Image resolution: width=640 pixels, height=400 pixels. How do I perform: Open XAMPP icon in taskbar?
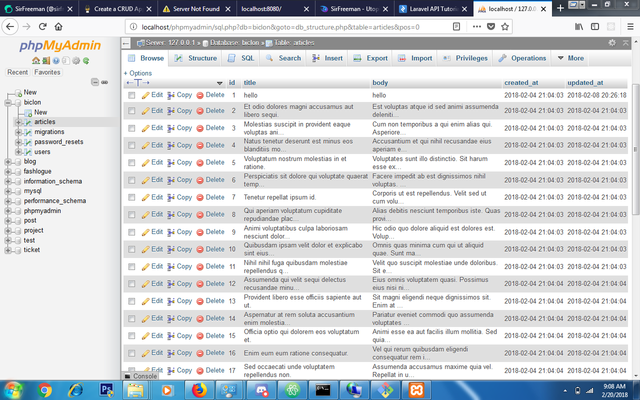click(416, 390)
